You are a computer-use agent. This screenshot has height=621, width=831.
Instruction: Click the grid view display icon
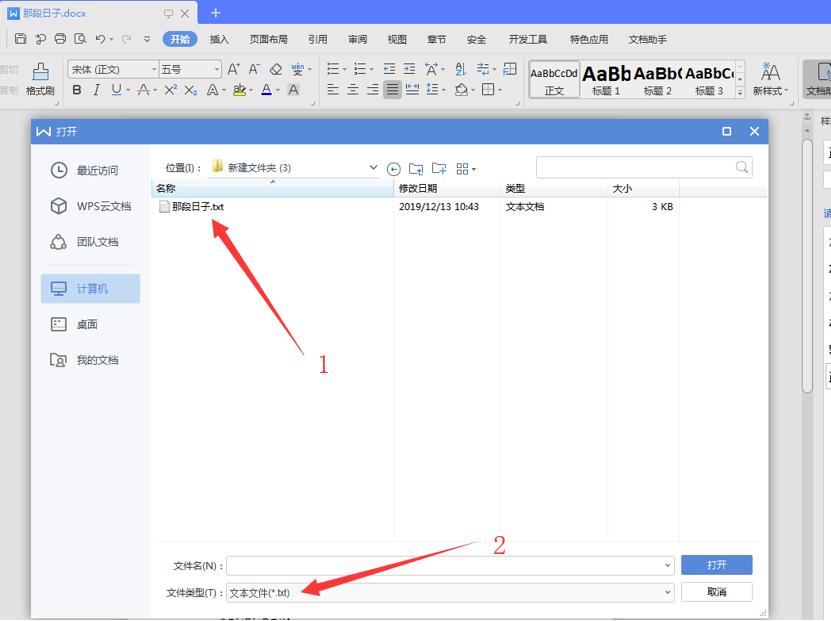pos(462,168)
